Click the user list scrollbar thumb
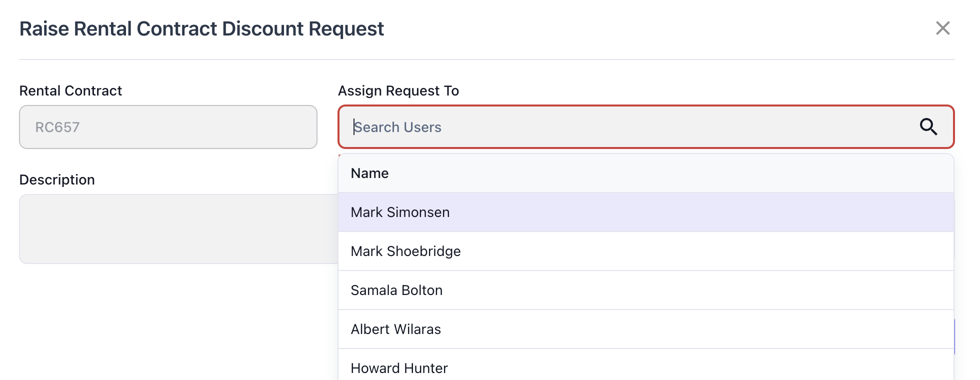 (954, 336)
